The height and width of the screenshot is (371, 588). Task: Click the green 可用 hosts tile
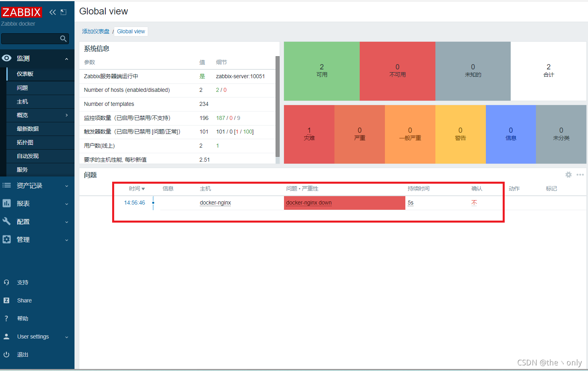click(x=322, y=71)
